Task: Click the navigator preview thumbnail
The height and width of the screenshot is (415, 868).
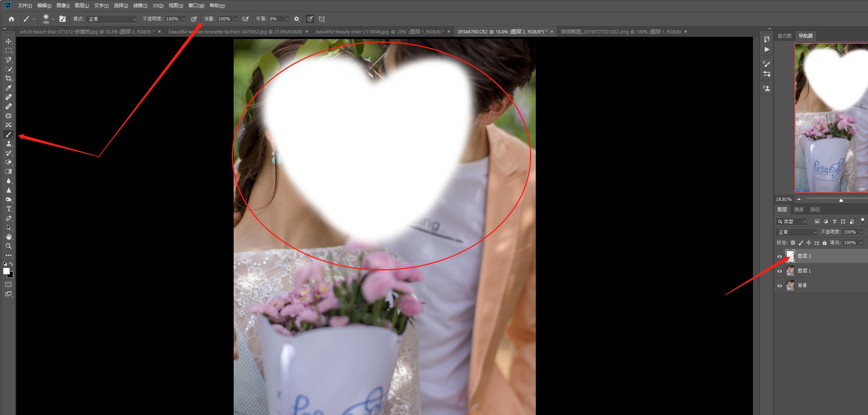Action: 831,118
